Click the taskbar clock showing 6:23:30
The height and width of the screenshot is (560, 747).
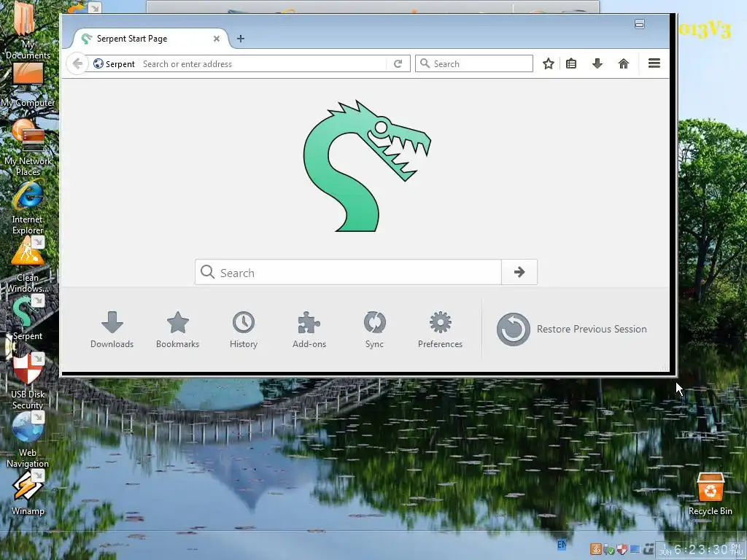click(700, 550)
